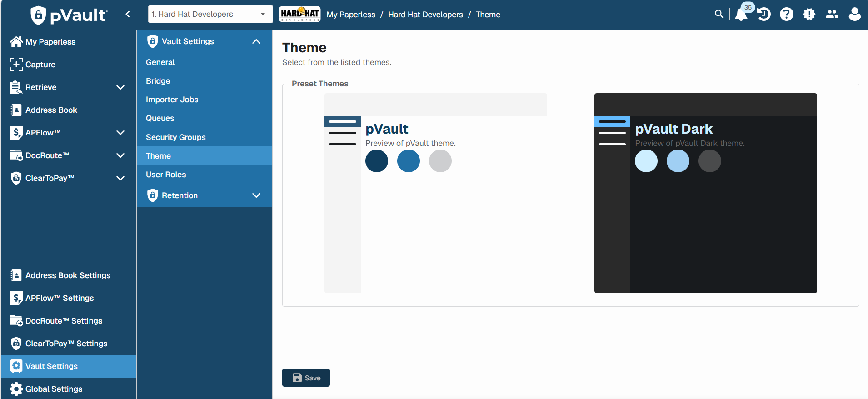Expand the ClearToPay menu chevron

point(120,178)
